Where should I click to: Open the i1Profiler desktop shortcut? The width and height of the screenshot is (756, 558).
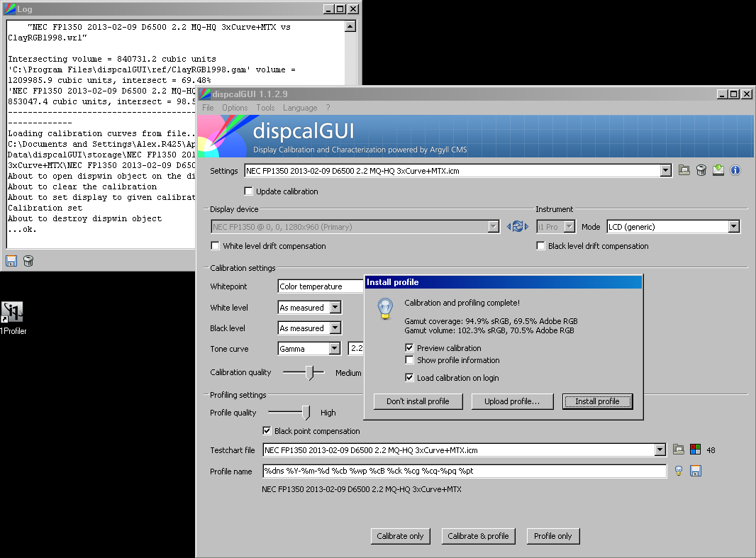(x=13, y=318)
